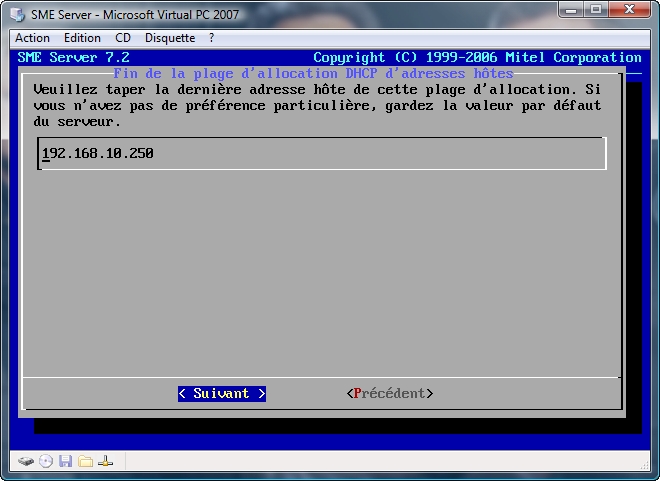The image size is (660, 481).
Task: Click the Virtual PC title bar icon
Action: pyautogui.click(x=18, y=14)
